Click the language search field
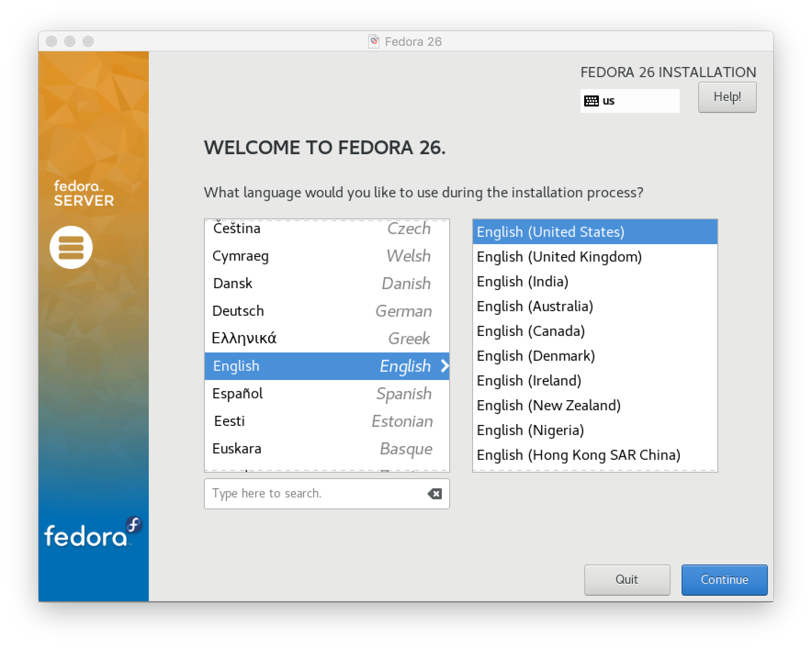 327,494
